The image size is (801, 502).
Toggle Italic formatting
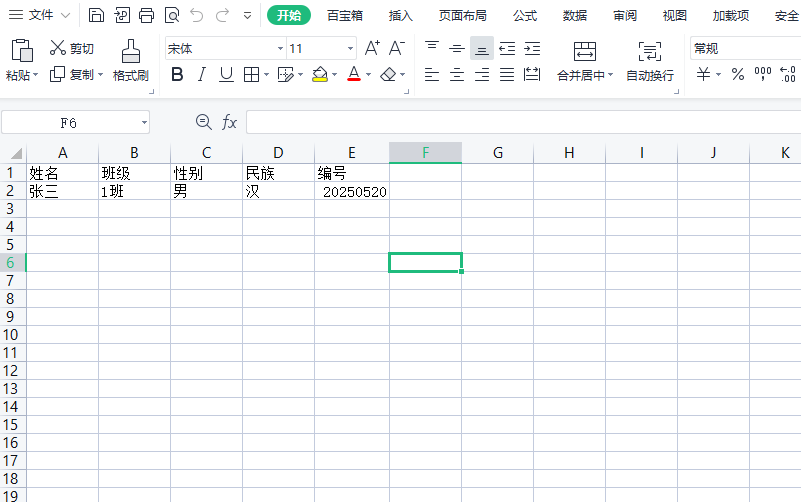click(x=202, y=75)
